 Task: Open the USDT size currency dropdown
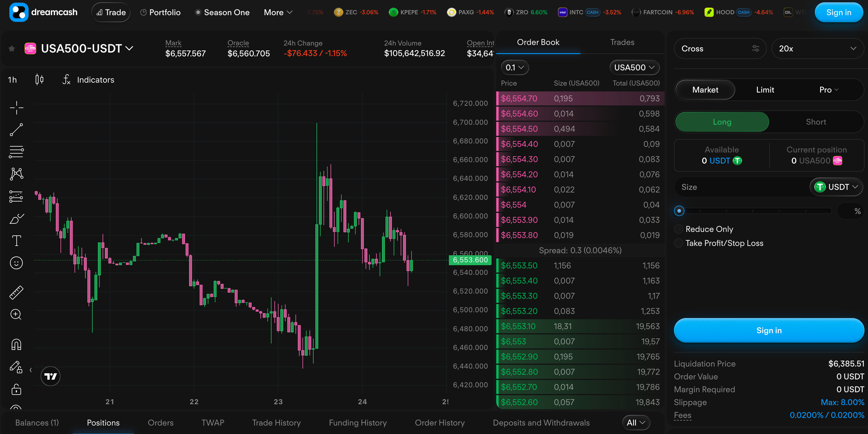[x=836, y=187]
